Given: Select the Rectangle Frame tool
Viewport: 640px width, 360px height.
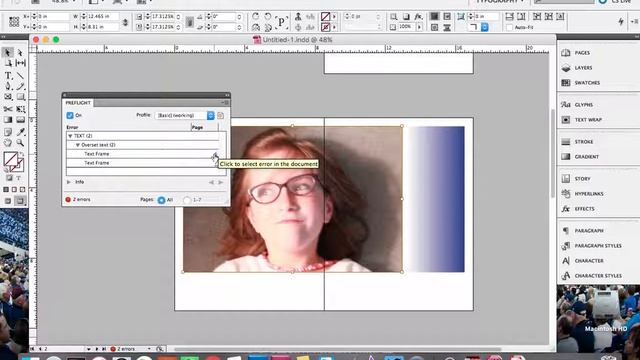Looking at the screenshot, I should (x=8, y=97).
